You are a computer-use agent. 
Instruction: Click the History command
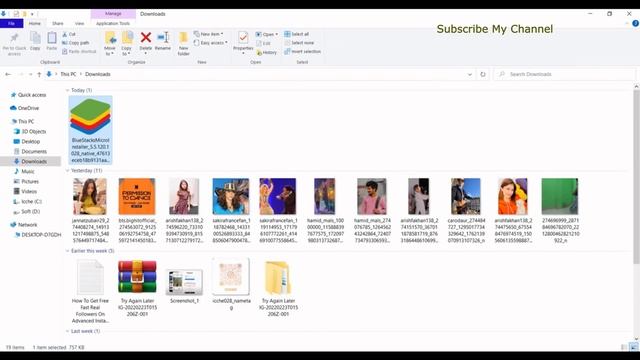click(x=267, y=52)
